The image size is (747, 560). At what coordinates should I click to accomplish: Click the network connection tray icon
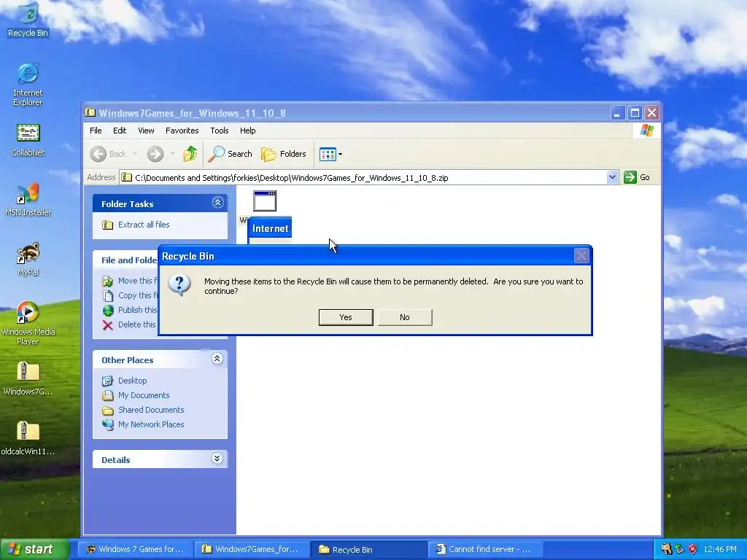point(679,549)
